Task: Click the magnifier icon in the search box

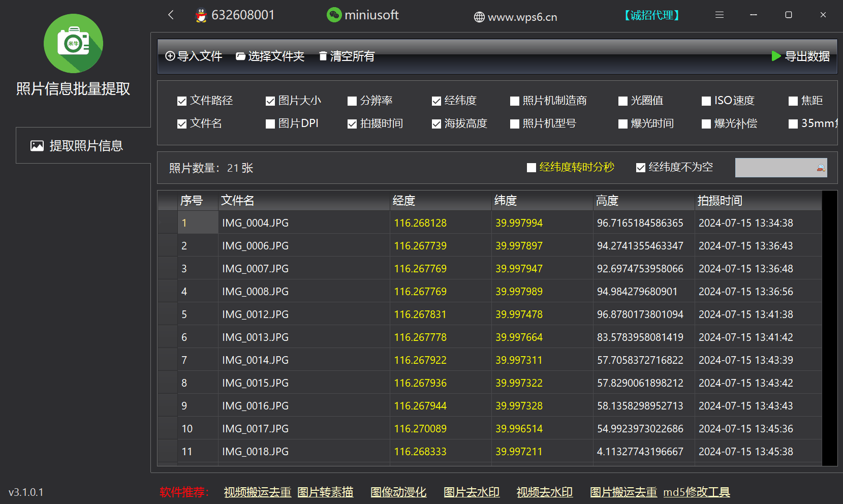Action: coord(820,168)
